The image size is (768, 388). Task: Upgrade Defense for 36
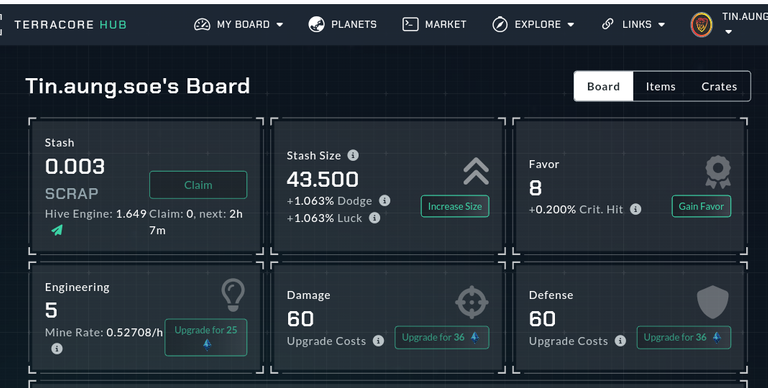click(x=684, y=338)
